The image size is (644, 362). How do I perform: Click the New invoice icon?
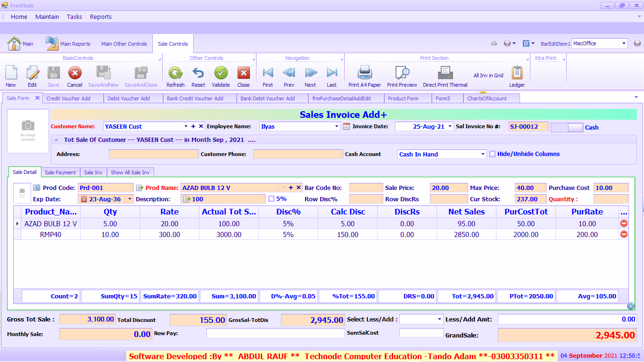[x=11, y=73]
